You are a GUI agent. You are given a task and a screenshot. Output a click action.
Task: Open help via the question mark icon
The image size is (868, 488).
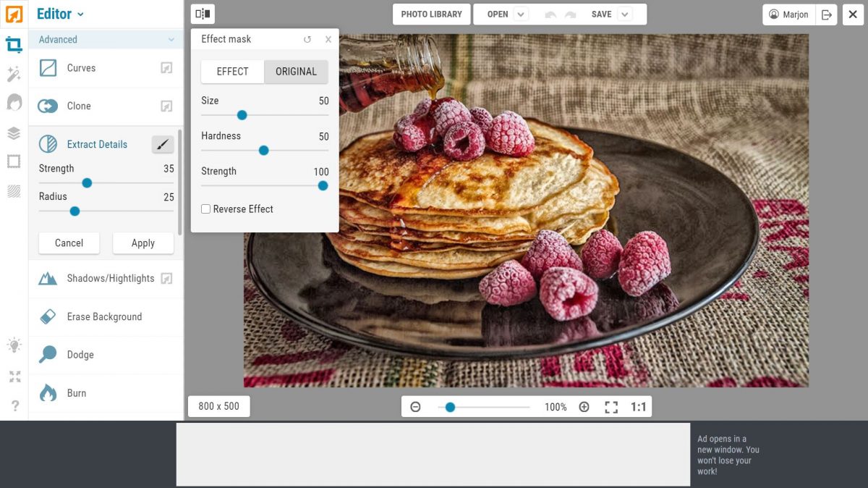(13, 407)
